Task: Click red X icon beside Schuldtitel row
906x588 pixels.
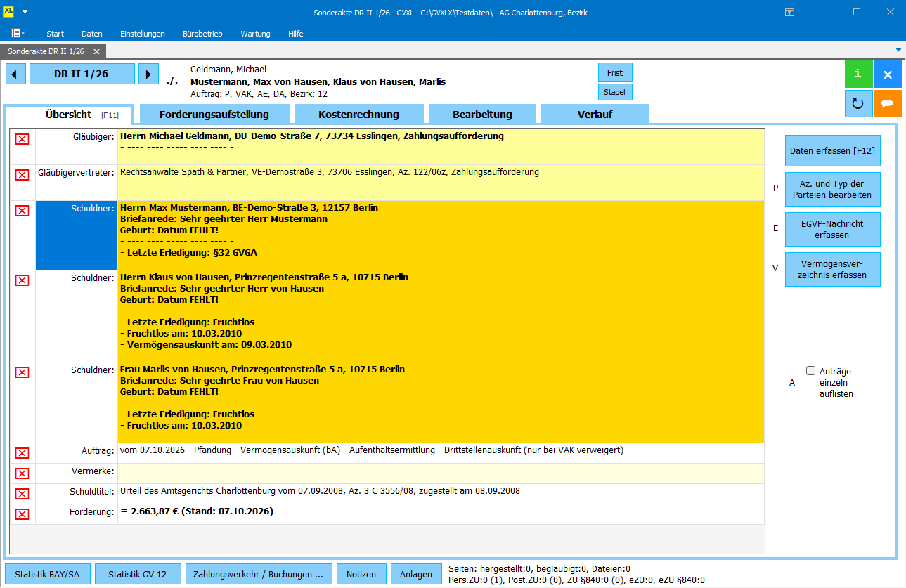Action: pyautogui.click(x=22, y=494)
